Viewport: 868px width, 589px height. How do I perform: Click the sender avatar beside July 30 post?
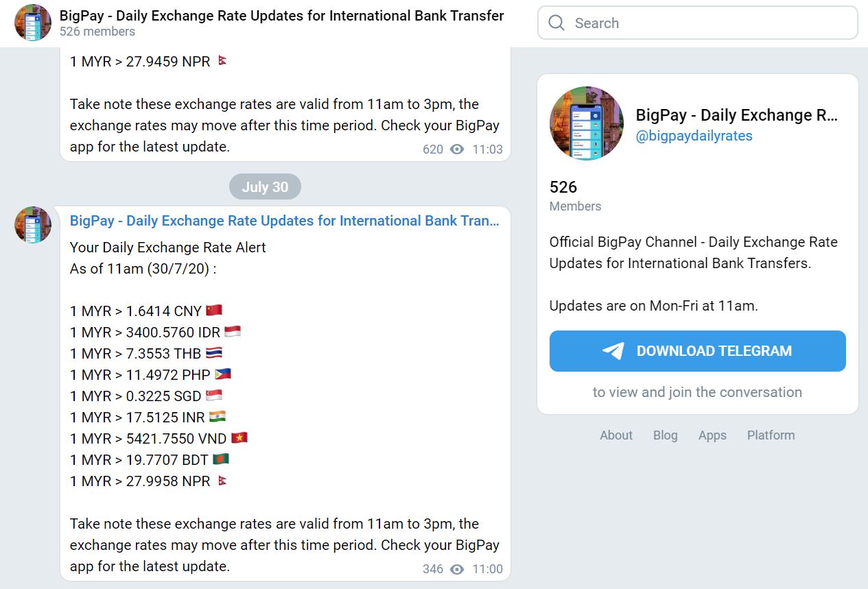pos(33,225)
